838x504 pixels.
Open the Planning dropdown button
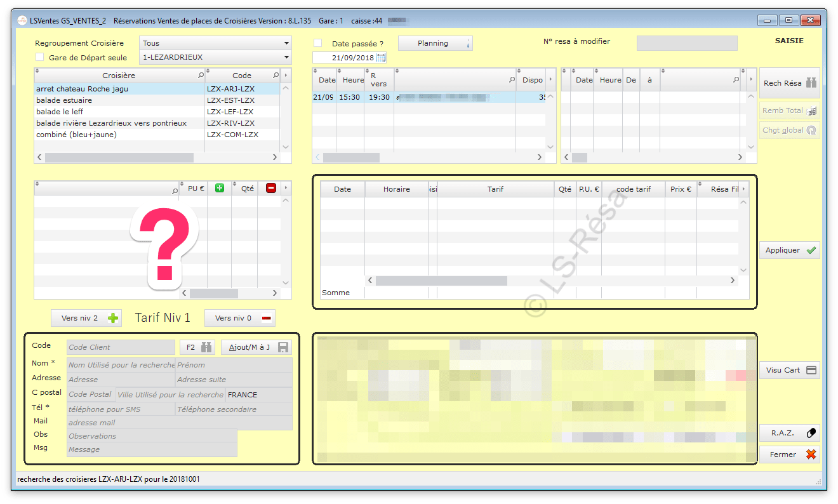(x=435, y=43)
